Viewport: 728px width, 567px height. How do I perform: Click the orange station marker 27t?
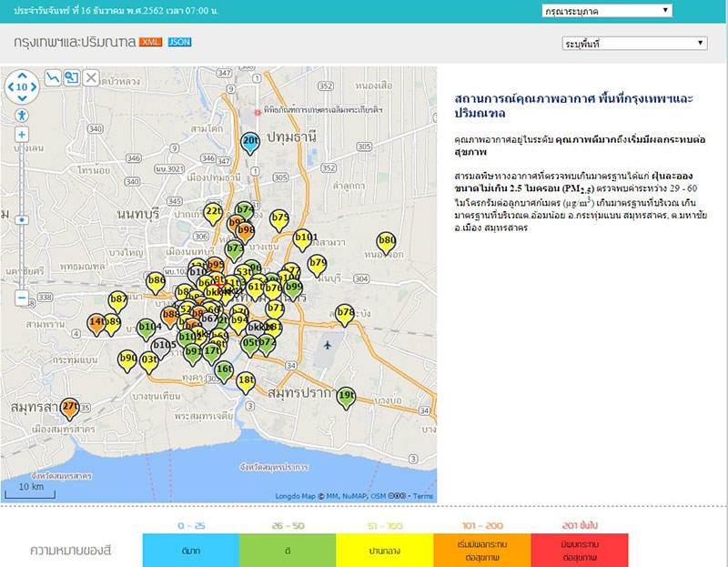coord(70,406)
